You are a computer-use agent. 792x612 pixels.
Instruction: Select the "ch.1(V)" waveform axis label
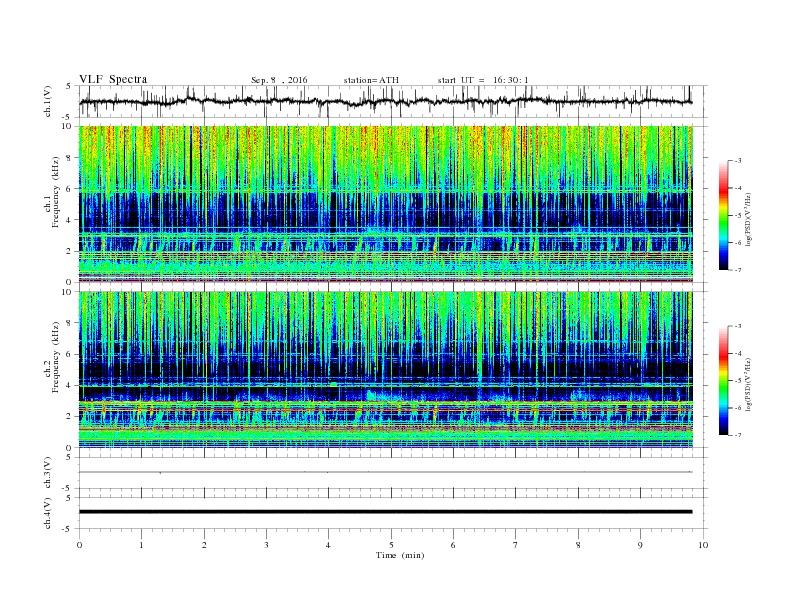click(48, 101)
